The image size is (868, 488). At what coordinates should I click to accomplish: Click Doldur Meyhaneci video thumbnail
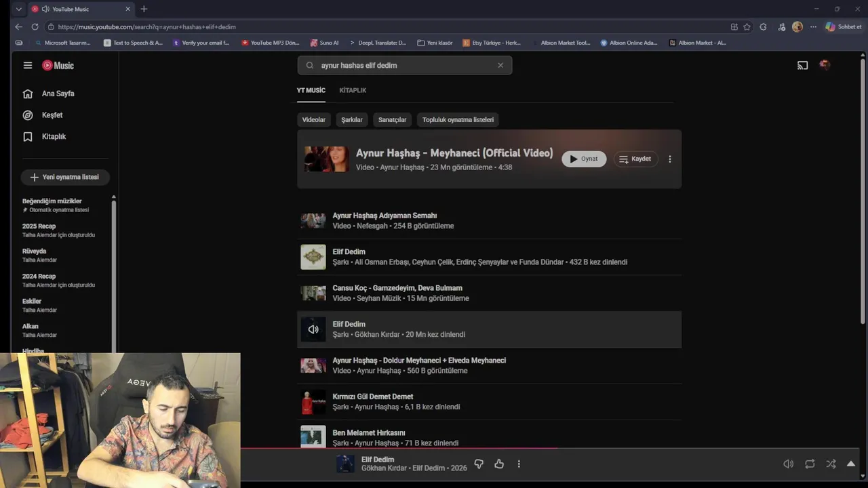point(313,365)
